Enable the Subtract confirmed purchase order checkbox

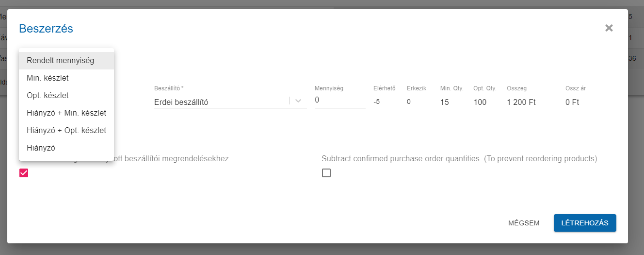click(x=326, y=173)
